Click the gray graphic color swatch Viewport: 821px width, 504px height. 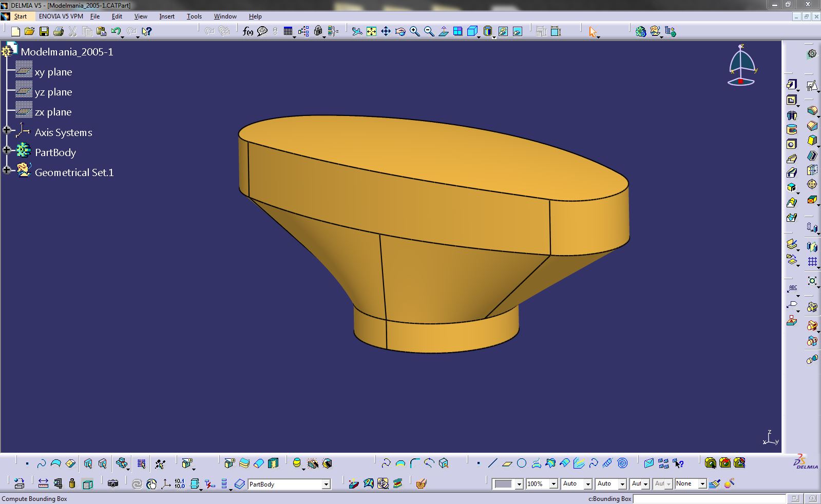(503, 484)
